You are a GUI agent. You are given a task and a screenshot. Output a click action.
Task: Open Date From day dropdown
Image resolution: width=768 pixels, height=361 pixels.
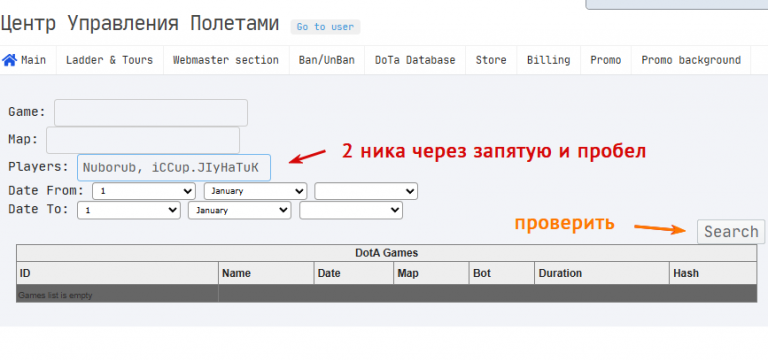(144, 191)
